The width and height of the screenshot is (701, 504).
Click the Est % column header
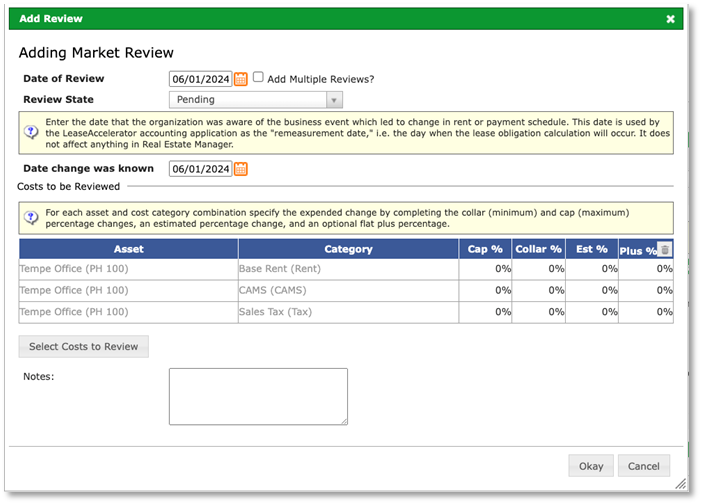[x=591, y=249]
